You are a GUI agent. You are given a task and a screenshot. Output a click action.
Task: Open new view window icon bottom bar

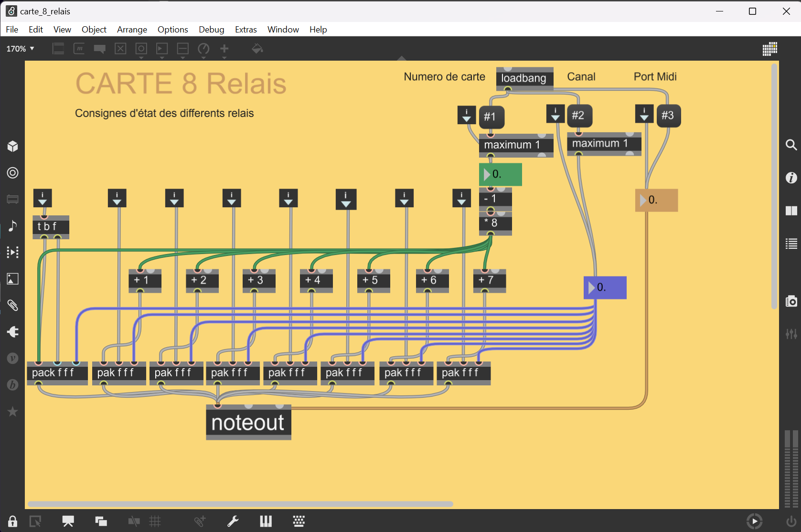tap(101, 521)
